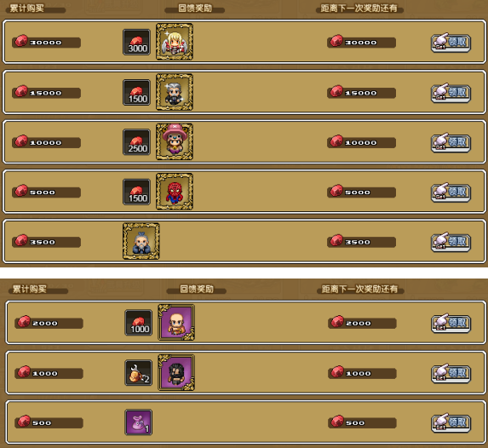Claim the 500 gem tier reward
The image size is (488, 448).
[x=451, y=422]
